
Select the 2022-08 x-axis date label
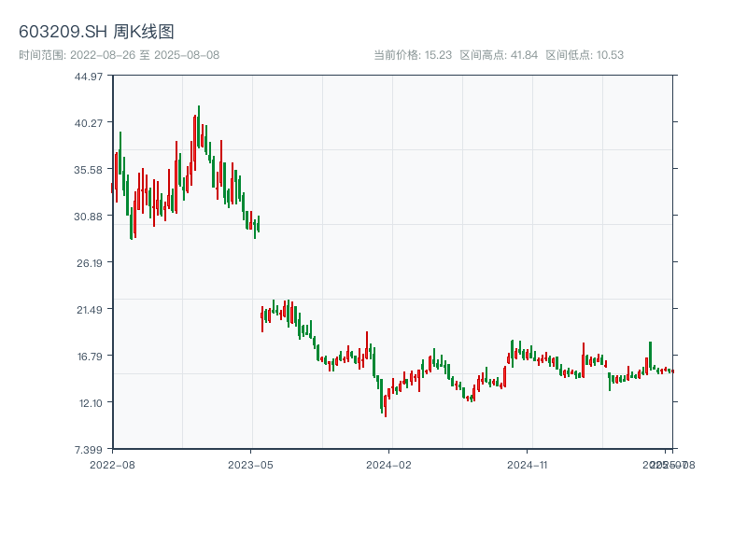112,464
